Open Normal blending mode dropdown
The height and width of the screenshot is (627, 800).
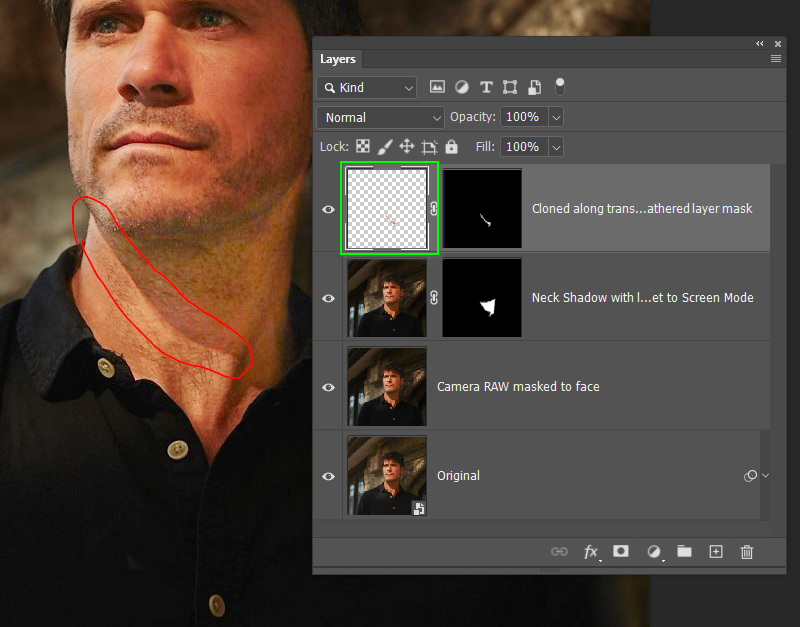tap(381, 117)
